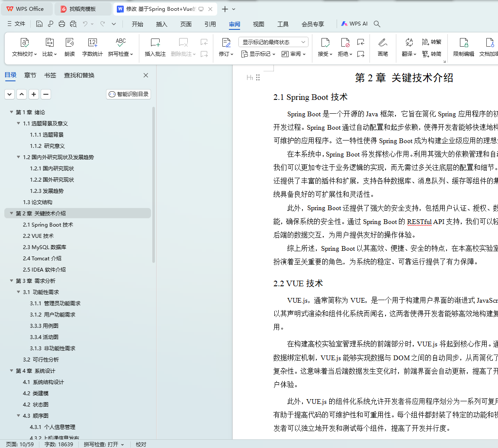Viewport: 498px width, 448px height.
Task: Click the expand-all down arrow button in outline
Action: (x=10, y=94)
